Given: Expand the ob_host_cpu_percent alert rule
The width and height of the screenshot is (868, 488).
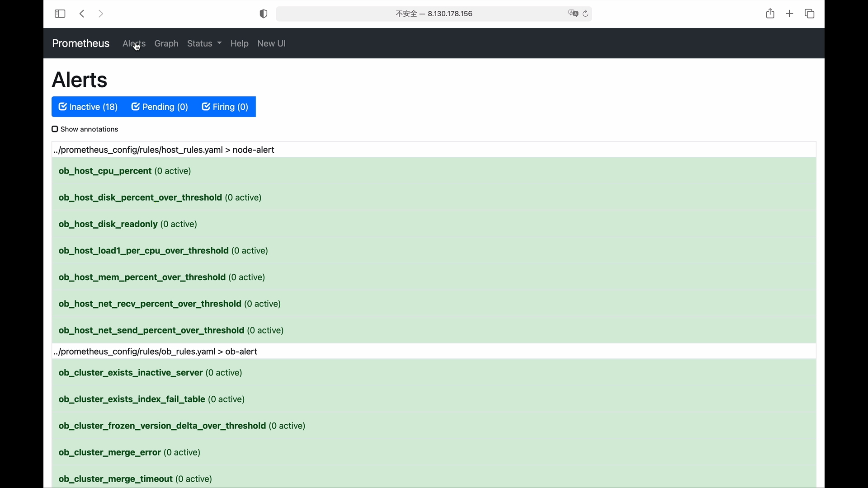Looking at the screenshot, I should point(105,171).
